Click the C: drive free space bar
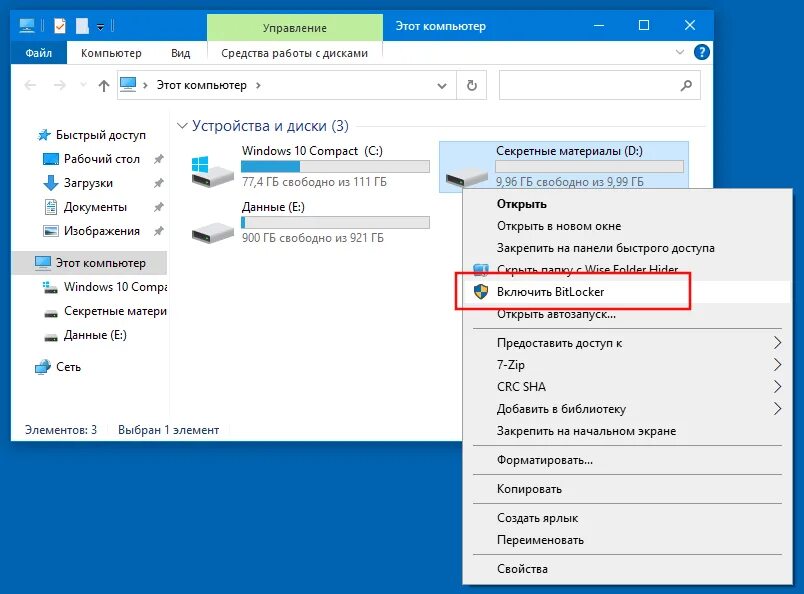 (x=335, y=166)
